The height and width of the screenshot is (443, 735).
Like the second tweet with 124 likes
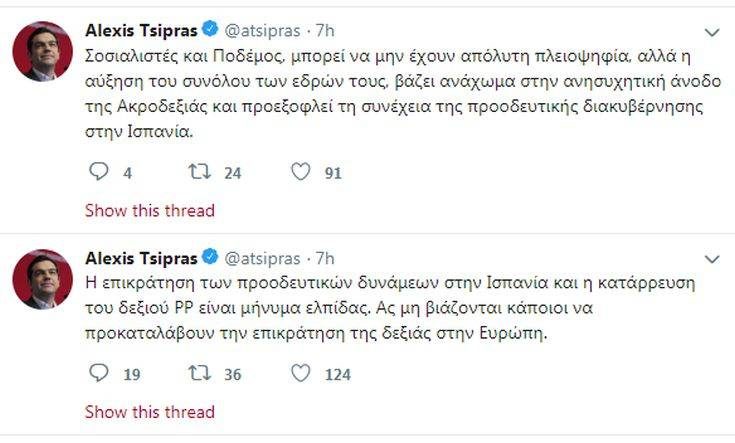tap(300, 373)
